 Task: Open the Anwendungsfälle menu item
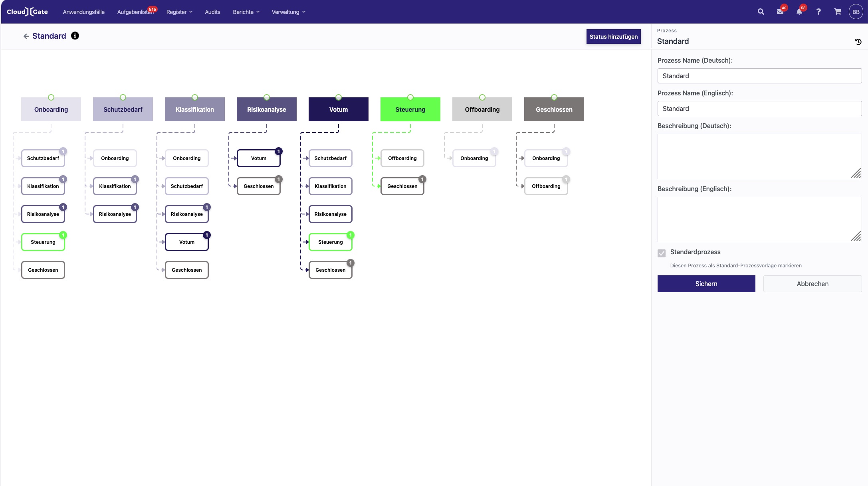pos(83,12)
